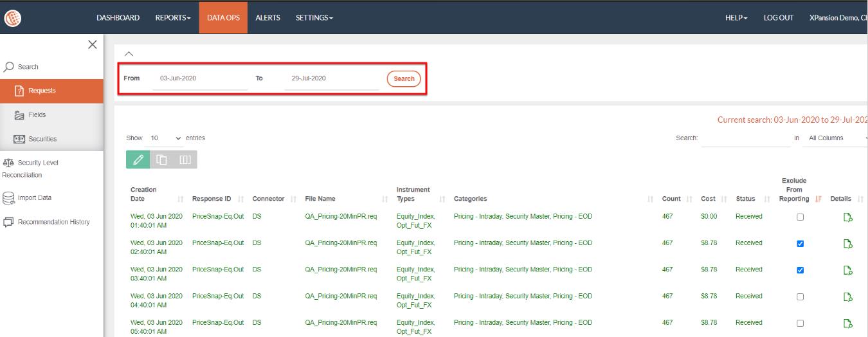This screenshot has height=337, width=868.
Task: Open details icon for the 01:40:01 AM request
Action: pyautogui.click(x=847, y=217)
